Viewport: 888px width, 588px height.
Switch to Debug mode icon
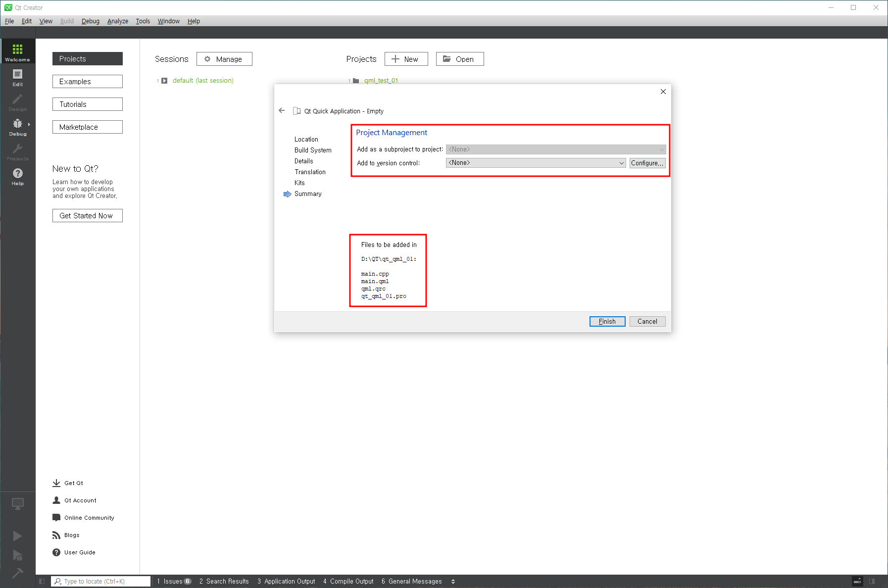18,124
